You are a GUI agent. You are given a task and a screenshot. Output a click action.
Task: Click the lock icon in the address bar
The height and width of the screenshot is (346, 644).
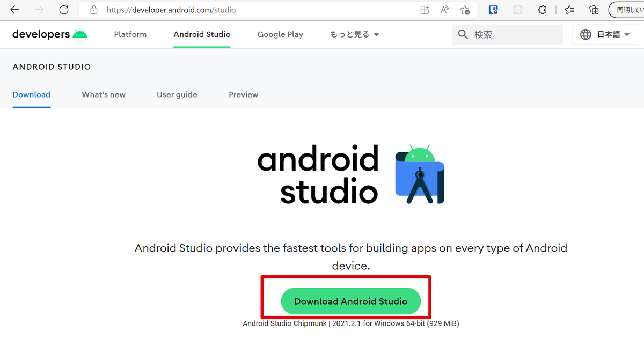[94, 10]
